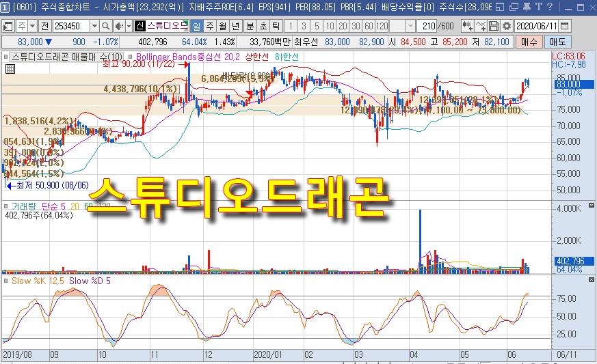Open the empty interval combo box dropdown
The height and width of the screenshot is (364, 597).
coord(410,26)
